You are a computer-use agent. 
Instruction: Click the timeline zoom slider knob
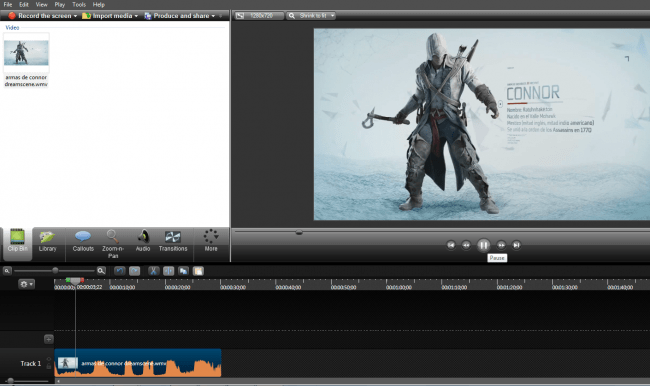[x=55, y=271]
